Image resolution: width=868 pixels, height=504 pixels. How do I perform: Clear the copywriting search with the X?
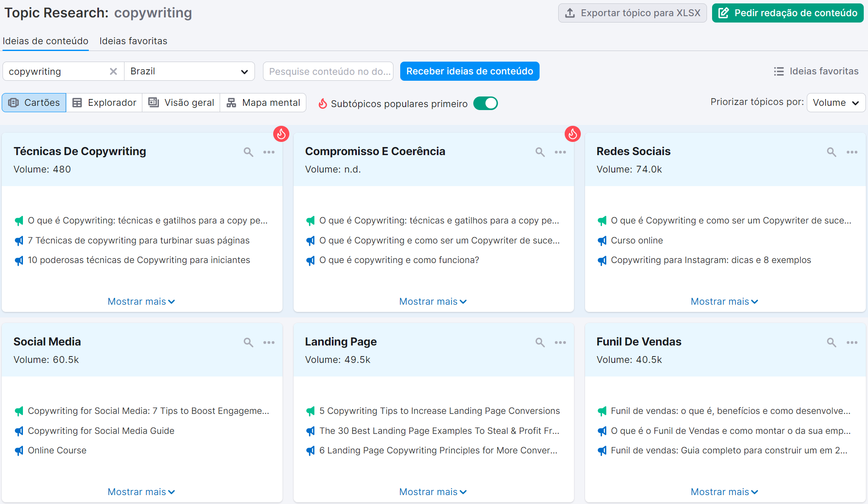(x=113, y=71)
